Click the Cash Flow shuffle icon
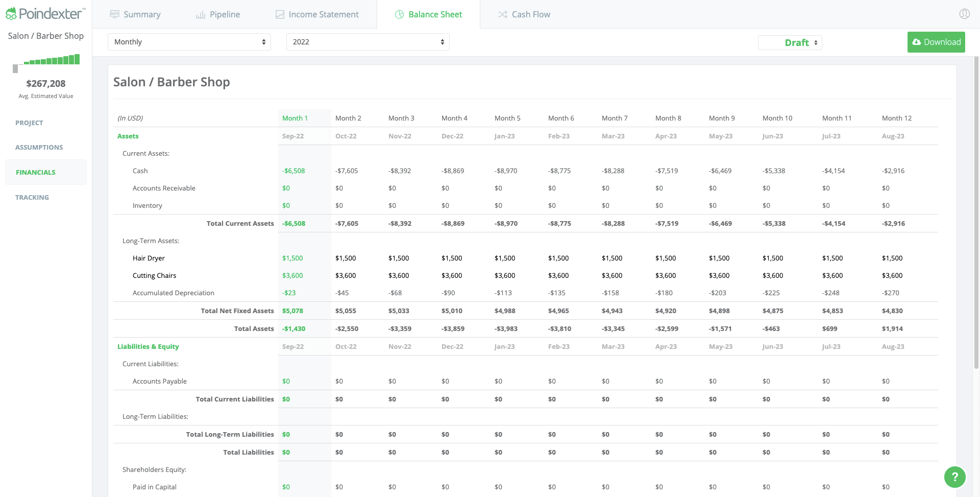The image size is (980, 497). tap(503, 15)
